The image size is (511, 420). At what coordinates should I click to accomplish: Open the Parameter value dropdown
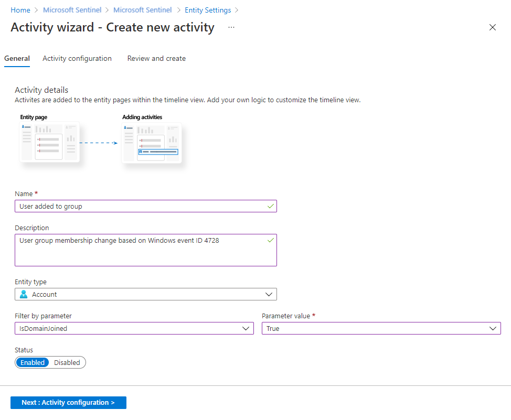coord(493,328)
